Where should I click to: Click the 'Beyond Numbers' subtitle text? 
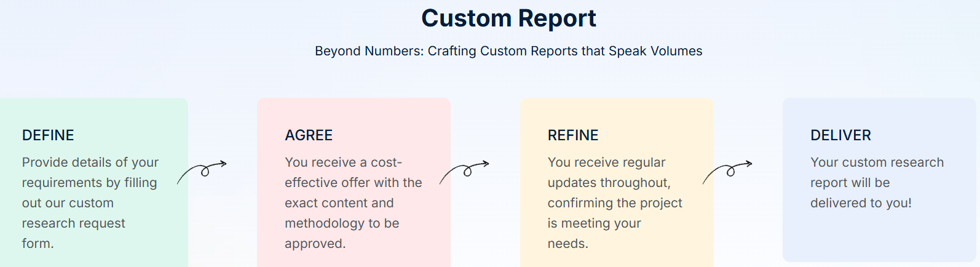[508, 51]
